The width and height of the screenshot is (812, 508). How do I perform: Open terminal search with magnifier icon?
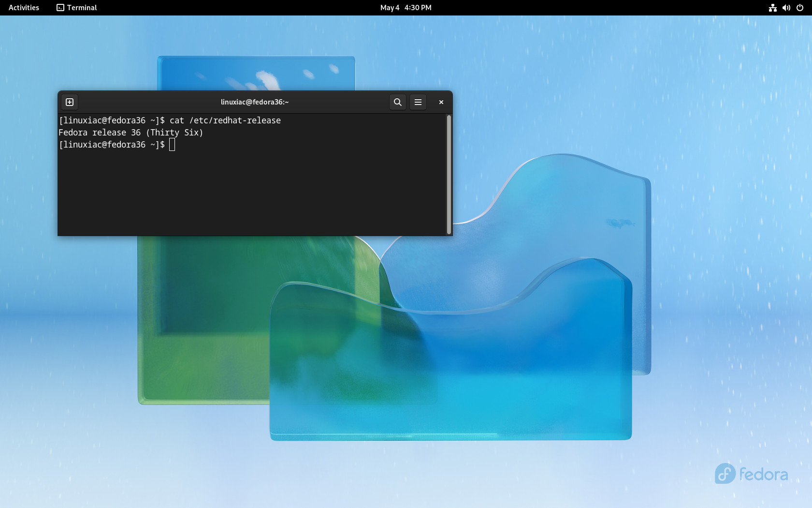coord(398,102)
